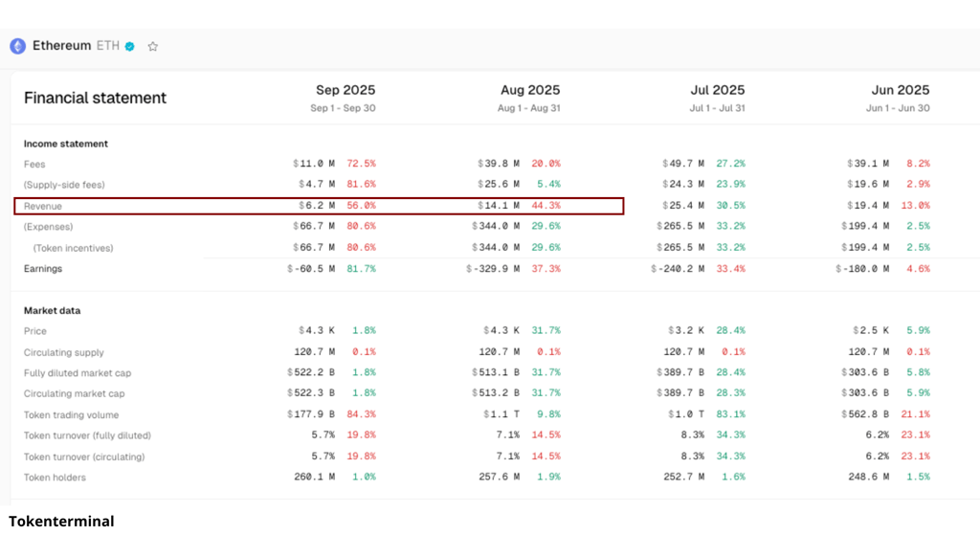Select the Jun 2025 column header

point(900,90)
